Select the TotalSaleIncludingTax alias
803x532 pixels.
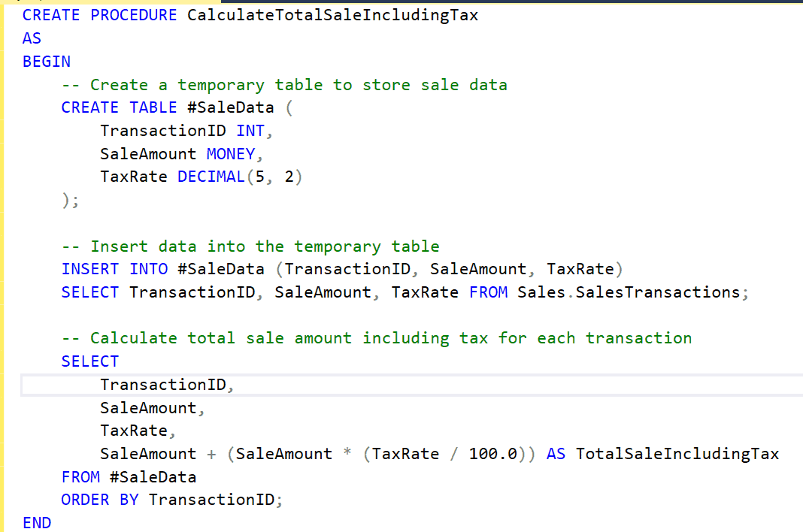(677, 453)
